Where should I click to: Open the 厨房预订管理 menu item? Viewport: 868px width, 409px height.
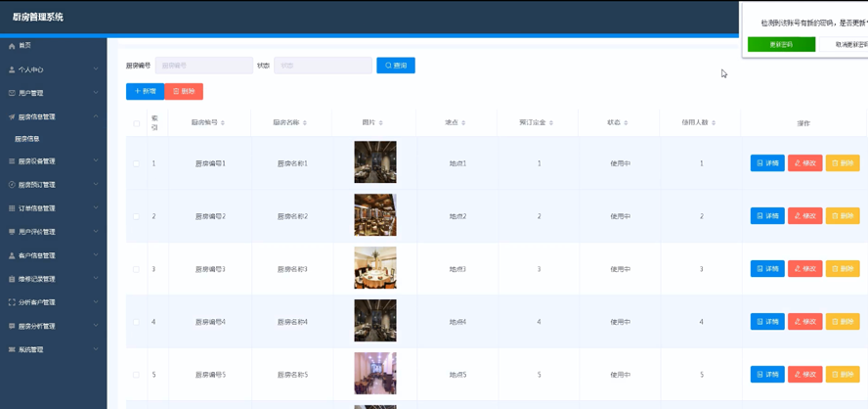37,185
